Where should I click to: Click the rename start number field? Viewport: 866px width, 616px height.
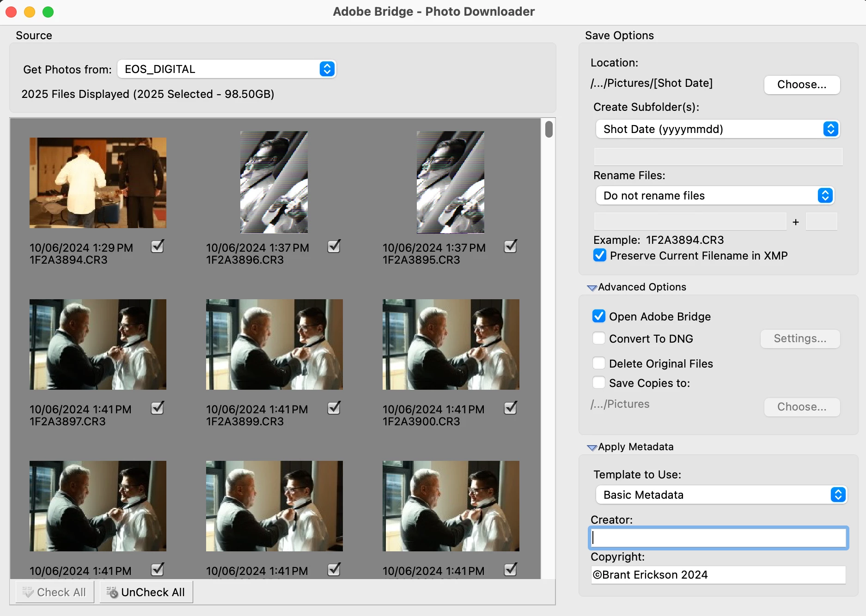[x=822, y=222]
